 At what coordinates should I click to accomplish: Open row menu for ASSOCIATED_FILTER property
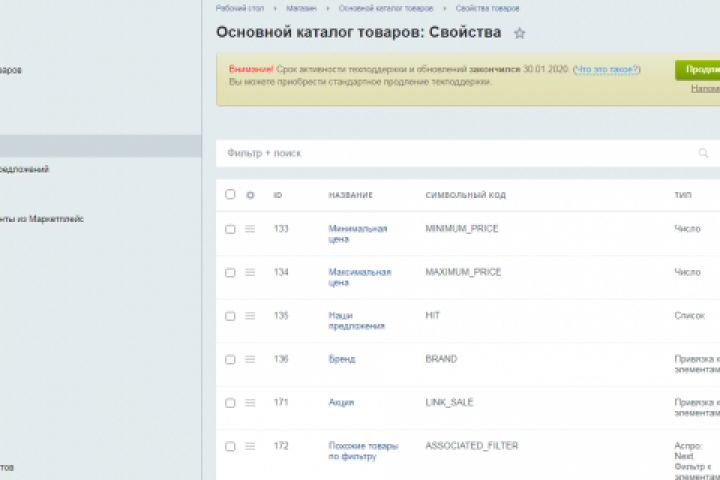click(250, 446)
